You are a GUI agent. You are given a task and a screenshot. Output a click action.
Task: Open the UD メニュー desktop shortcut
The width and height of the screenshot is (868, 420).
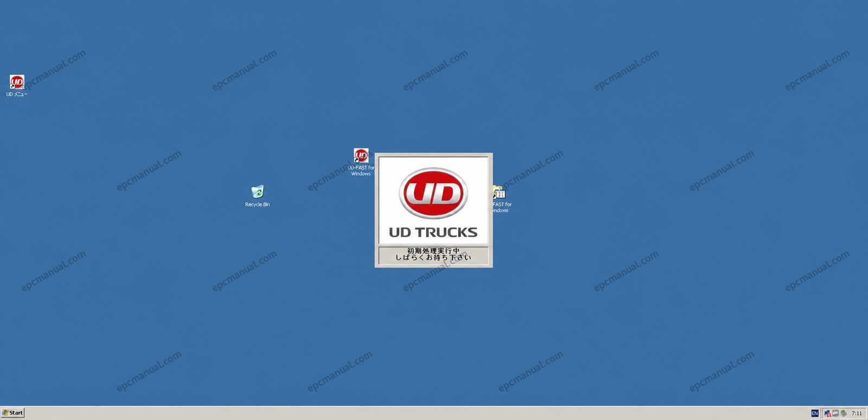click(17, 86)
